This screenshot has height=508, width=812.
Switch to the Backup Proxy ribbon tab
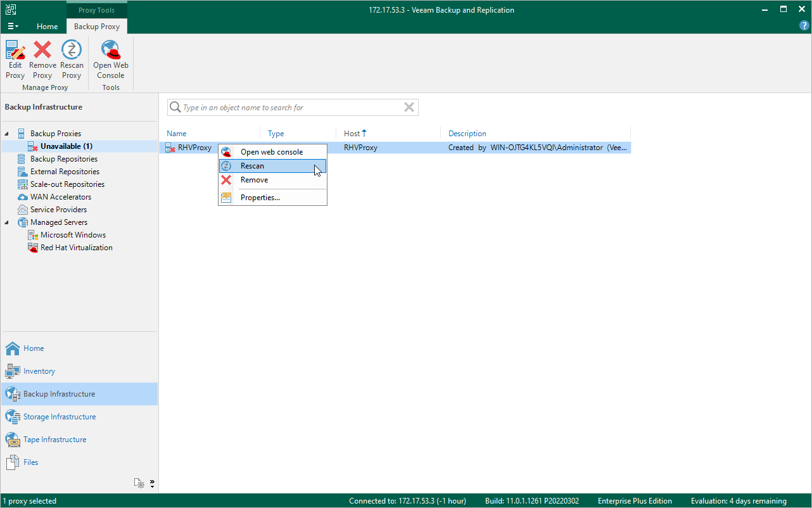click(97, 27)
